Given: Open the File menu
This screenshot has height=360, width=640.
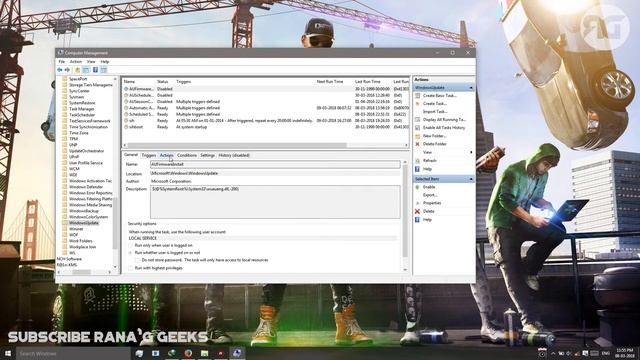Looking at the screenshot, I should point(61,62).
